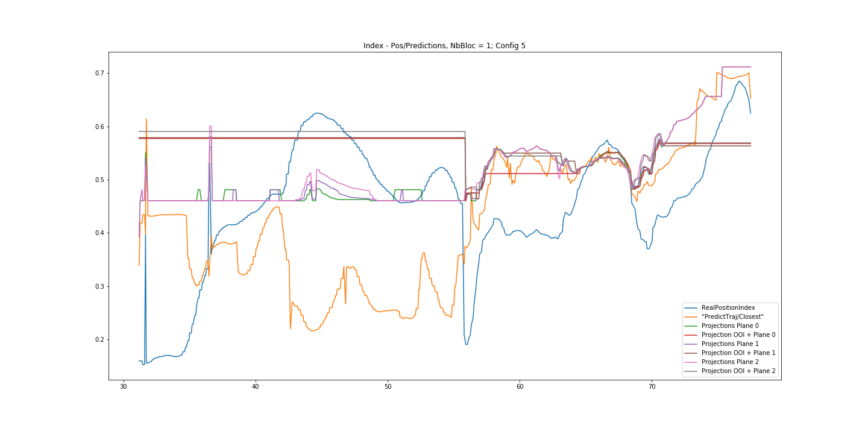This screenshot has width=868, height=434.
Task: Click the y-axis tick label 0.5
Action: click(x=99, y=180)
